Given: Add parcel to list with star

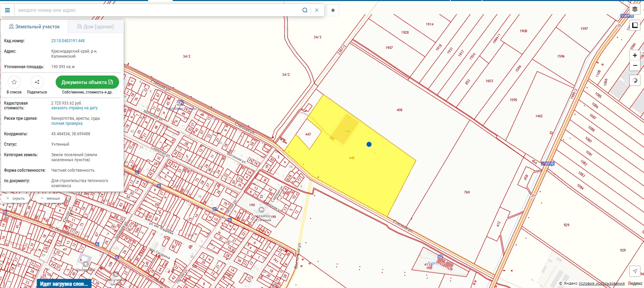Looking at the screenshot, I should coord(14,82).
